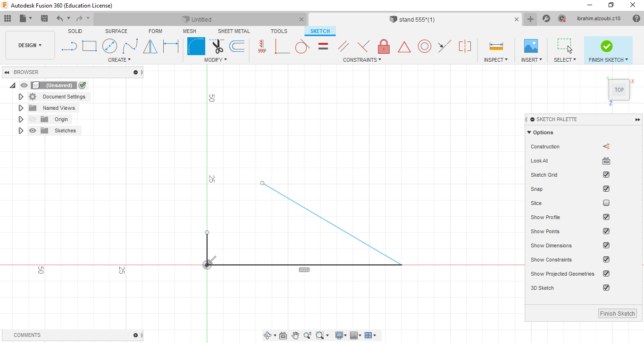Switch to the MESH tab

[x=190, y=31]
